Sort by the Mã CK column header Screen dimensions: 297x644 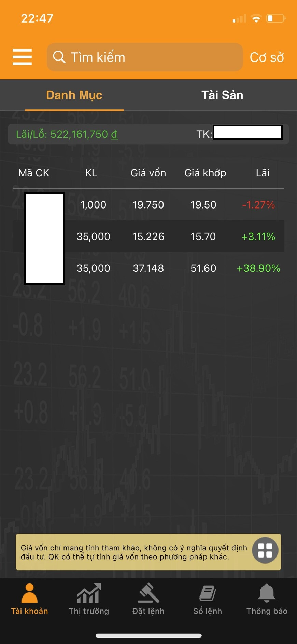tap(34, 173)
